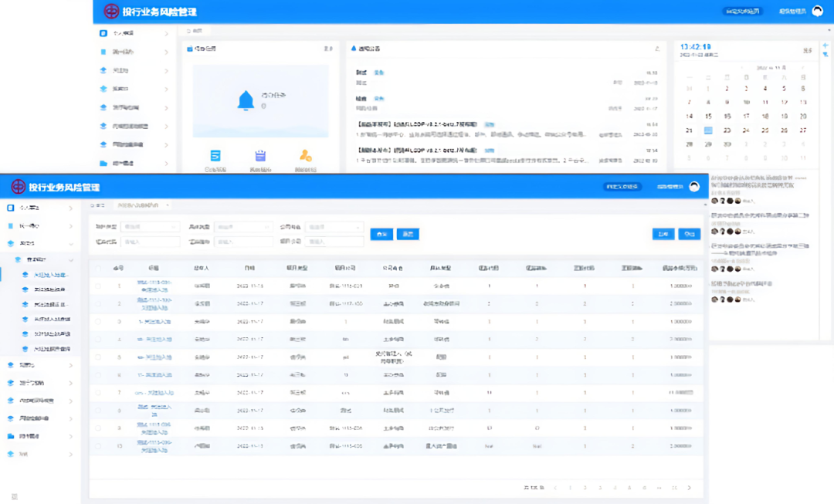This screenshot has width=834, height=504.
Task: Go to next page in table pagination
Action: tap(690, 488)
